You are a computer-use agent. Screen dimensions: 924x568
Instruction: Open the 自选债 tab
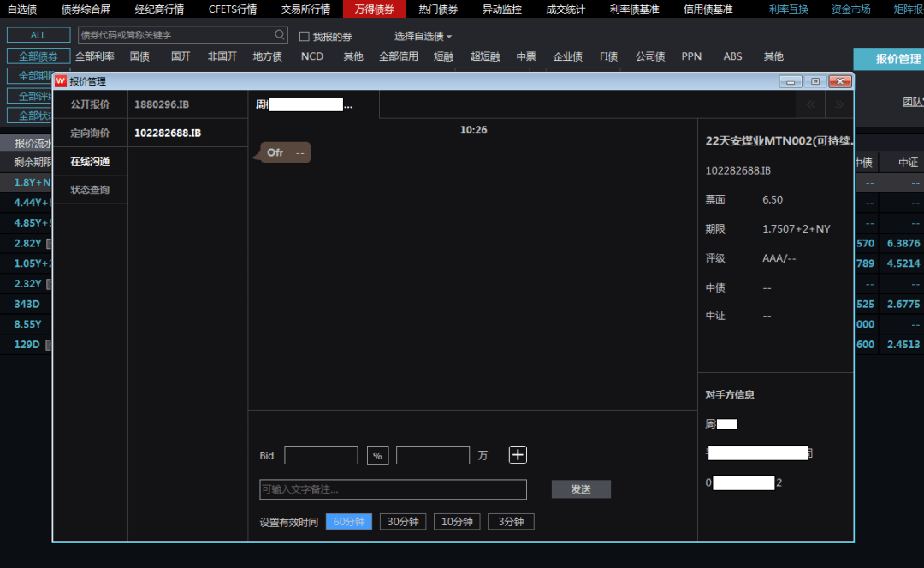point(22,9)
